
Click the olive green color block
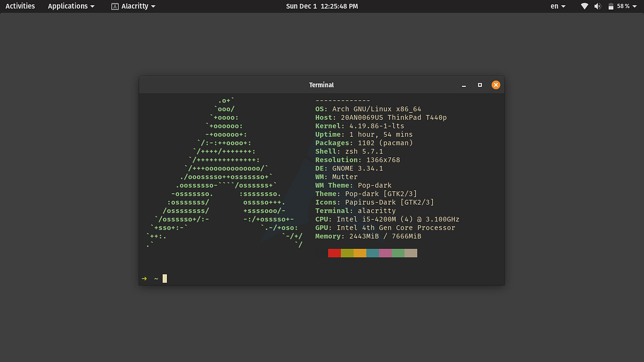[x=347, y=253]
